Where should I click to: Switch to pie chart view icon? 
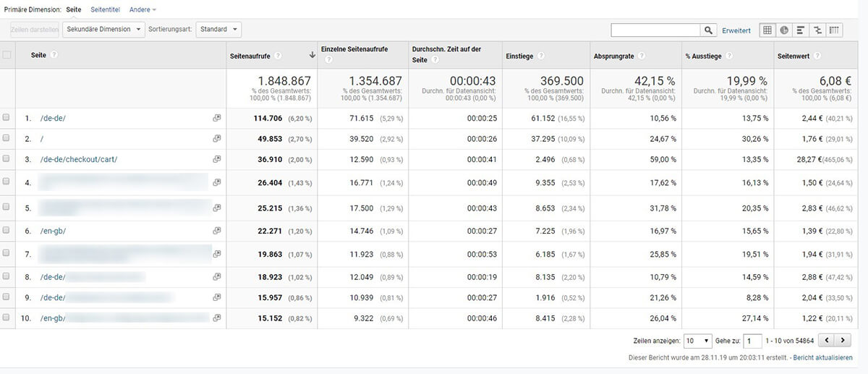[x=784, y=30]
